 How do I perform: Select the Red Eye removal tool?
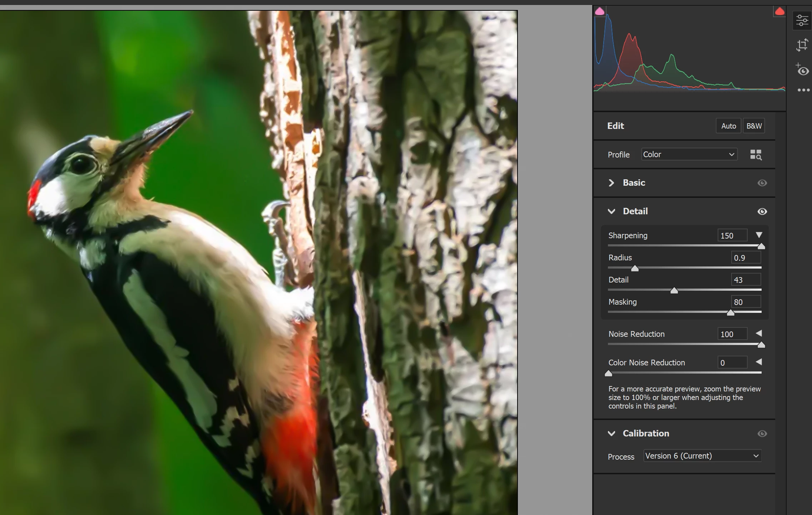tap(802, 70)
